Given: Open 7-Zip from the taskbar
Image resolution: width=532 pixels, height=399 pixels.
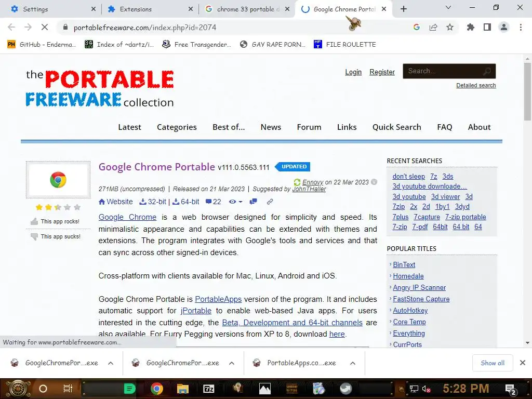Looking at the screenshot, I should click(209, 389).
